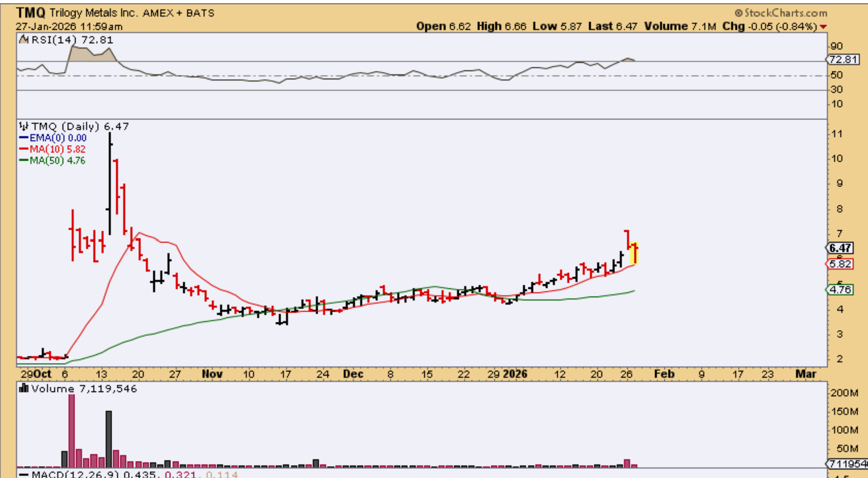Click the 27-Jan-2026 11:59am timestamp

69,27
